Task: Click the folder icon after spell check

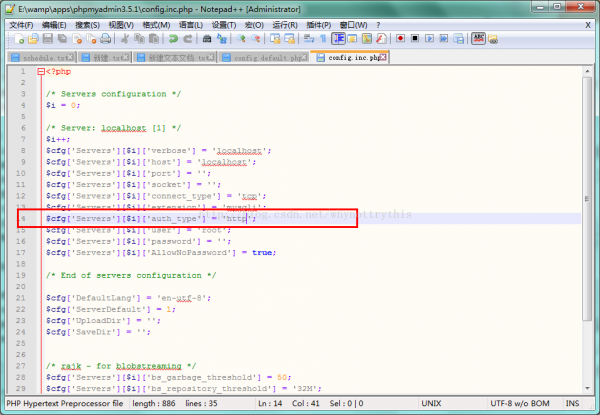Action: (493, 39)
